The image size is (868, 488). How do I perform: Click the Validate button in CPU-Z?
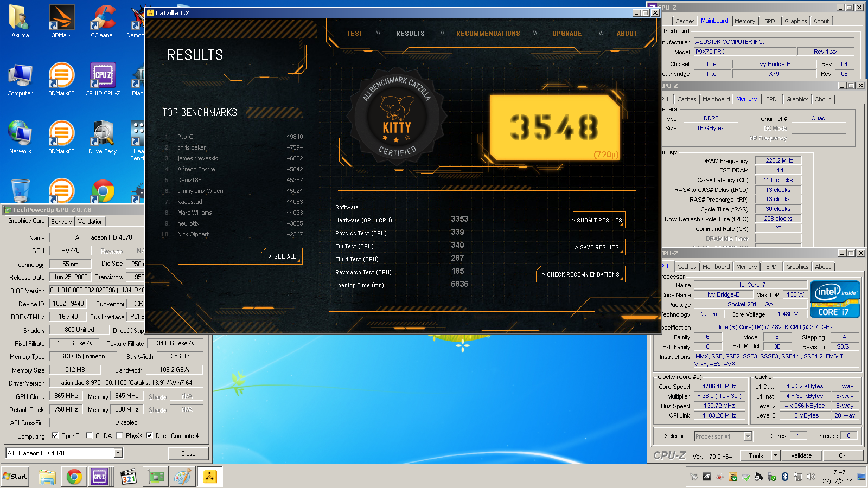point(801,455)
